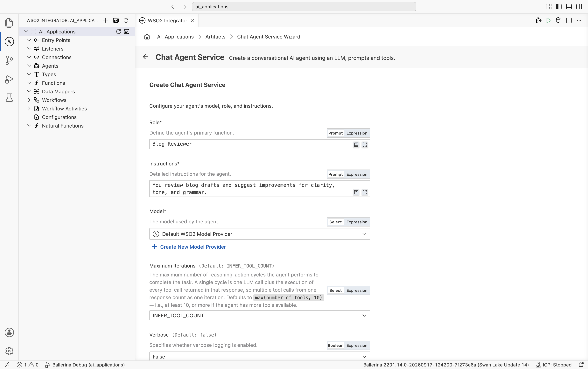The height and width of the screenshot is (369, 588).
Task: Switch Verbose field to Expression mode
Action: 357,345
